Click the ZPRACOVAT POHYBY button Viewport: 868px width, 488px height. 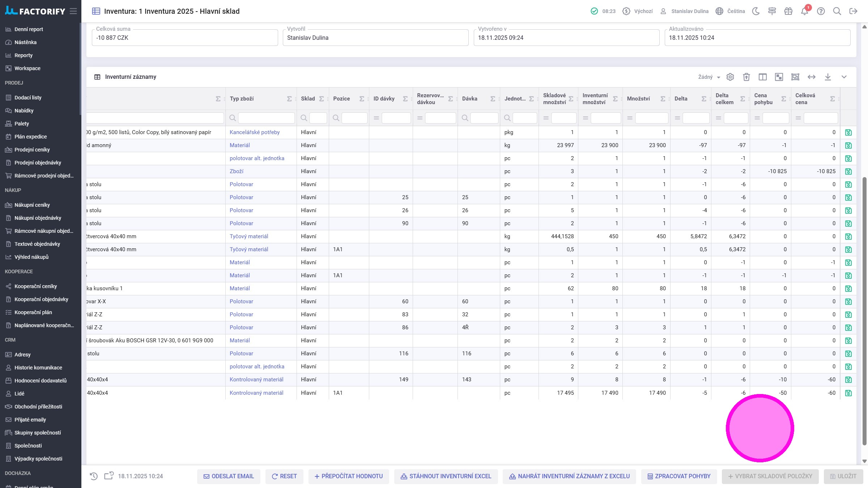[679, 476]
